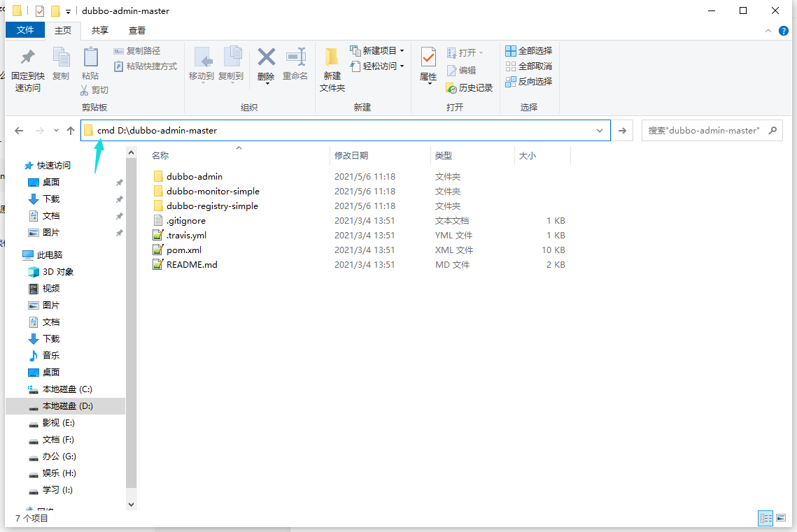
Task: Click 新建文件夹 new folder icon
Action: (x=332, y=57)
